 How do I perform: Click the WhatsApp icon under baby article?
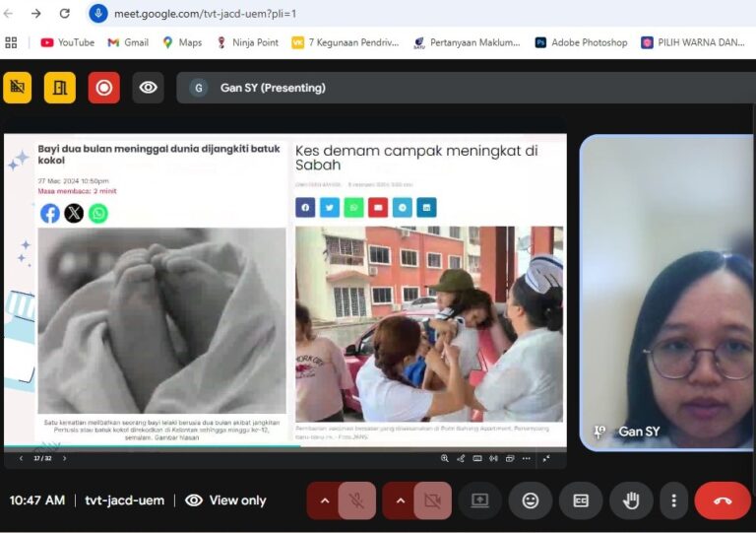coord(98,214)
